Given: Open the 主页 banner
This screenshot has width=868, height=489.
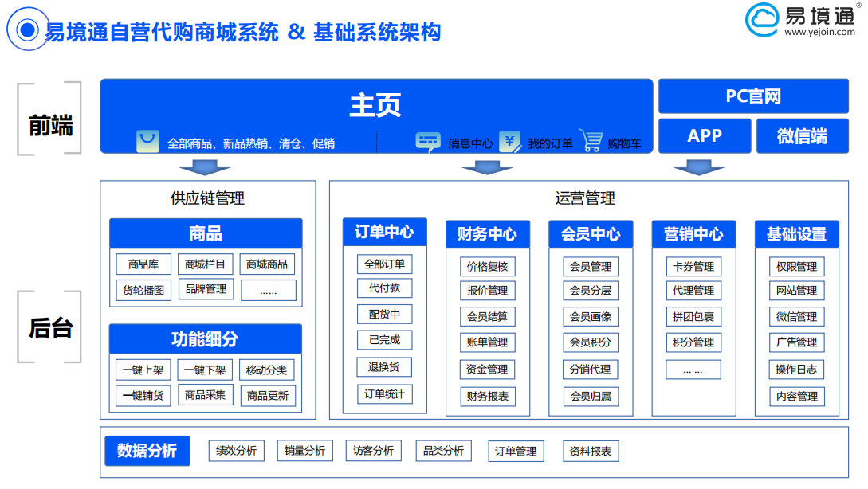Looking at the screenshot, I should click(376, 116).
